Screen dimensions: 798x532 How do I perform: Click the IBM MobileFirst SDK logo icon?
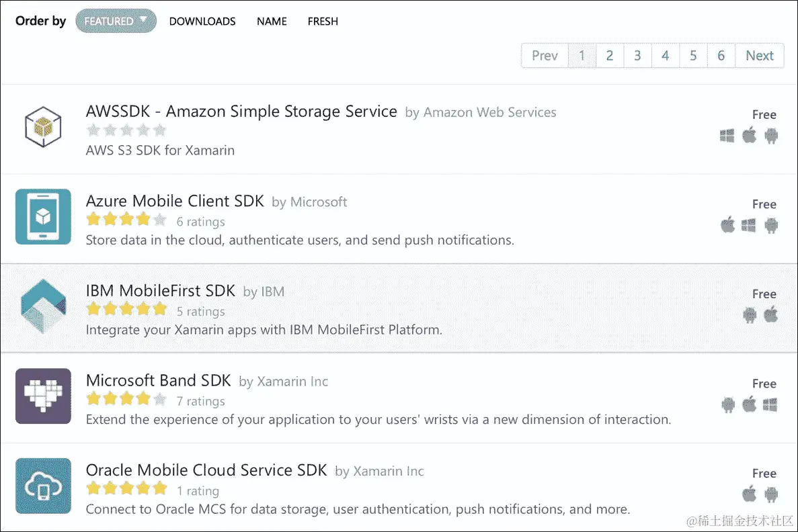click(x=43, y=306)
